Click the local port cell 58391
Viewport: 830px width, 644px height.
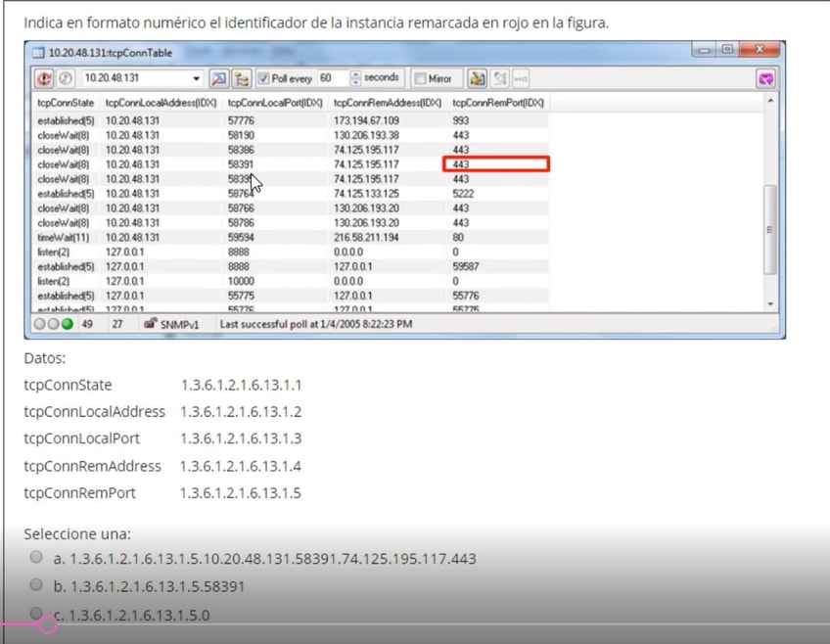click(241, 164)
